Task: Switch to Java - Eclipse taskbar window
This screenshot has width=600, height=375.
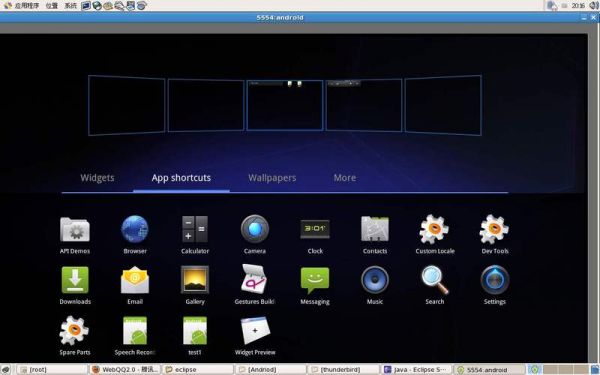Action: pos(417,370)
